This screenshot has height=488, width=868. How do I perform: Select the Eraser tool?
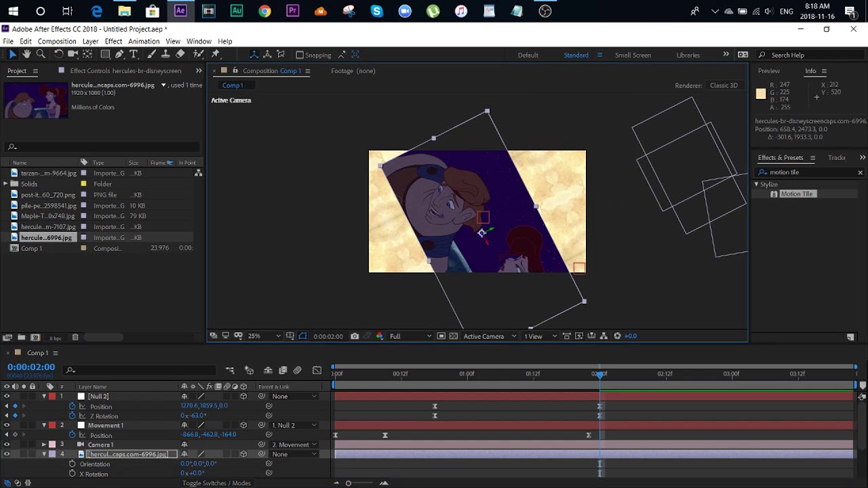180,54
